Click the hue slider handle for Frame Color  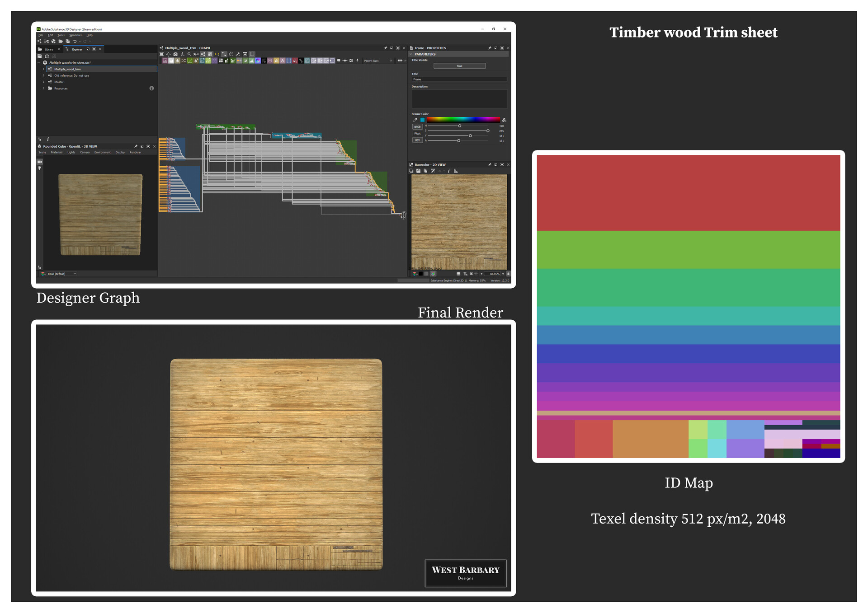pos(459,126)
